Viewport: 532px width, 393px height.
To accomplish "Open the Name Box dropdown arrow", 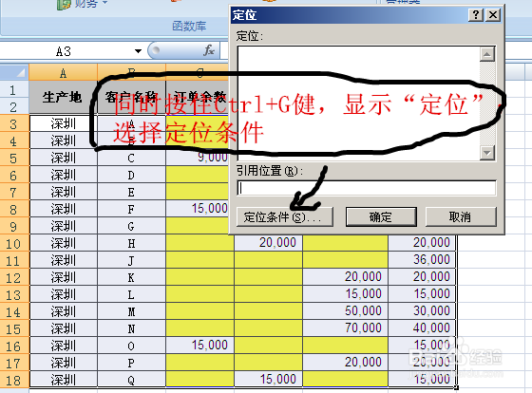I will coord(138,51).
